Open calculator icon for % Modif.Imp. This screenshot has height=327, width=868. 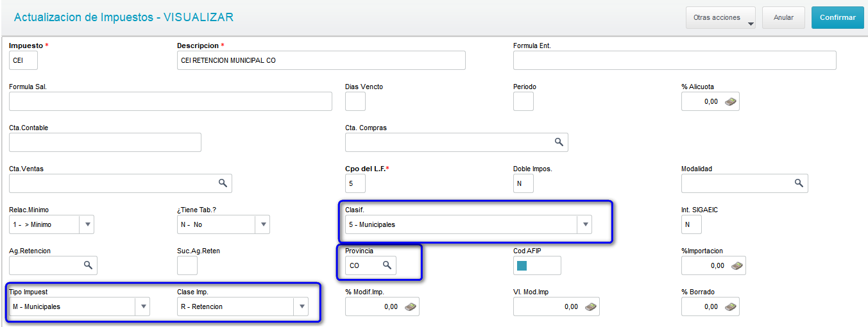click(x=410, y=306)
